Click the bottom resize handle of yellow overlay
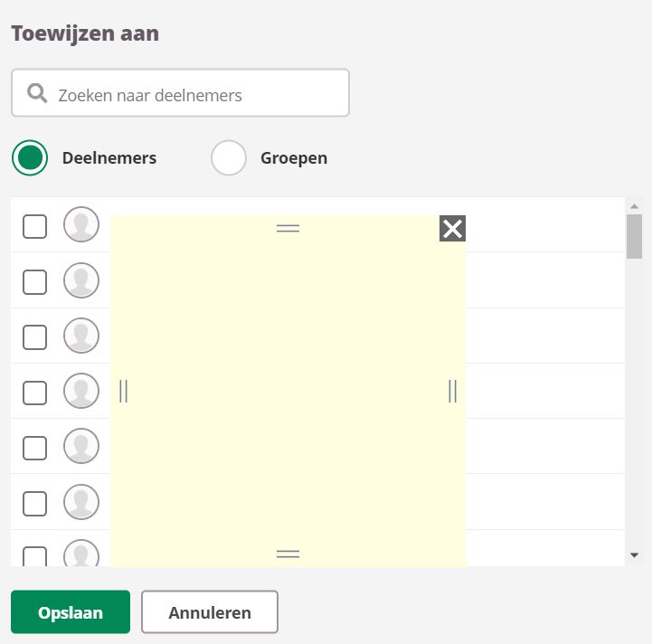Screen dimensions: 652x644 (288, 554)
